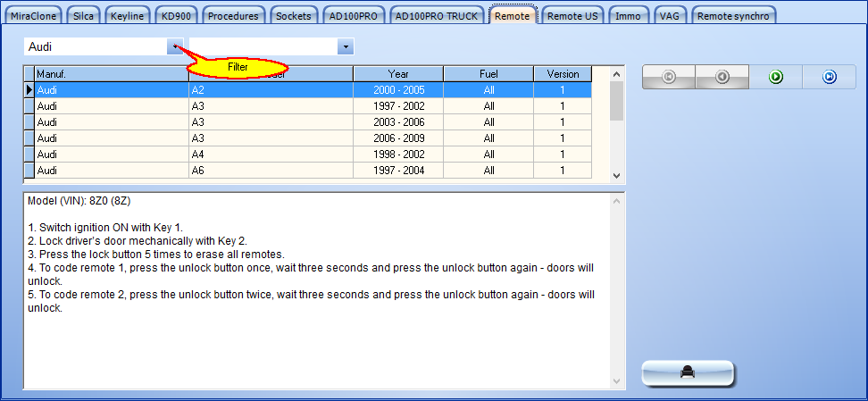Switch to the Remote US tab

572,16
